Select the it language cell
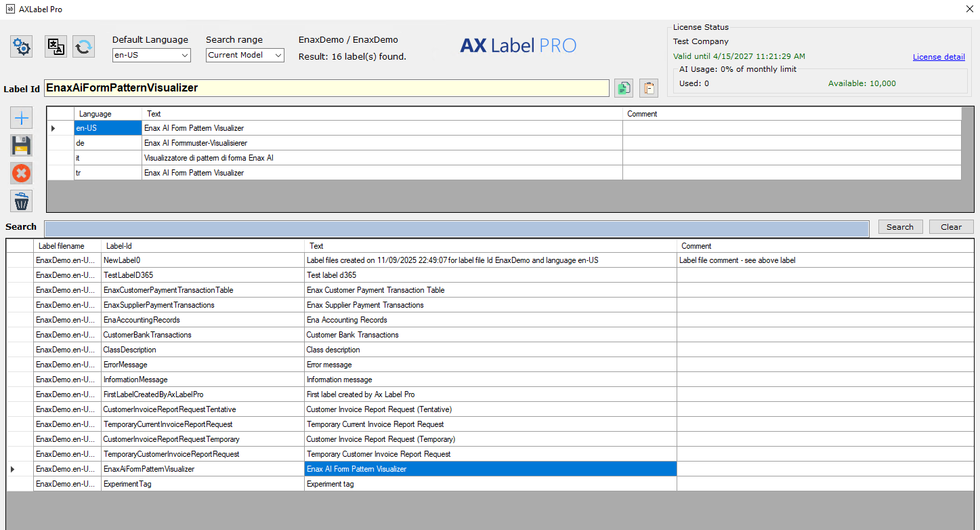This screenshot has height=530, width=980. [x=108, y=158]
